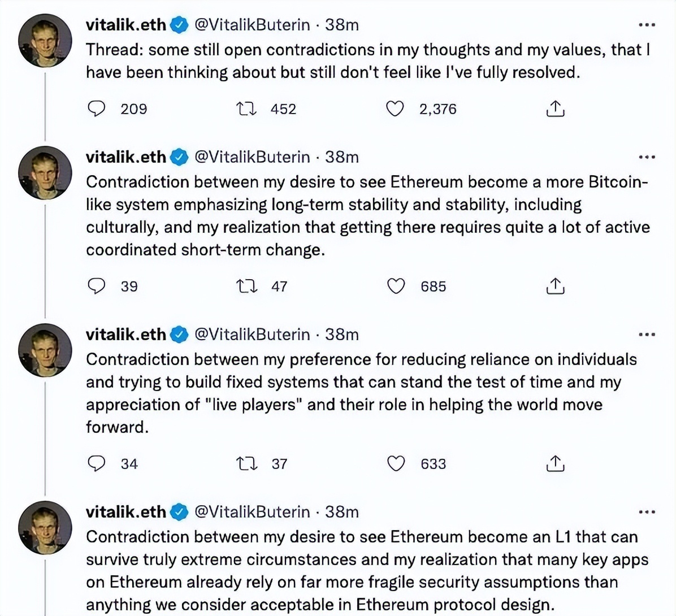
Task: Retweet the tweet with 37 retweets
Action: click(248, 463)
